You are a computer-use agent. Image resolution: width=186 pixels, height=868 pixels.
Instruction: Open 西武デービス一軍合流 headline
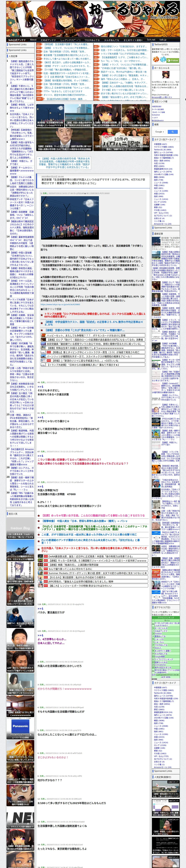124,72
